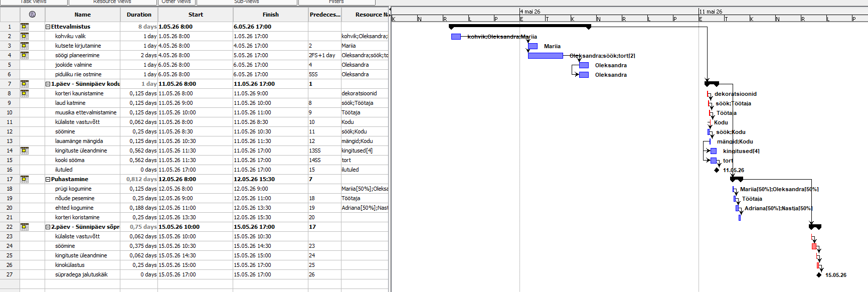Click the Duration column header
Viewport: 868px width, 292px height.
point(139,15)
